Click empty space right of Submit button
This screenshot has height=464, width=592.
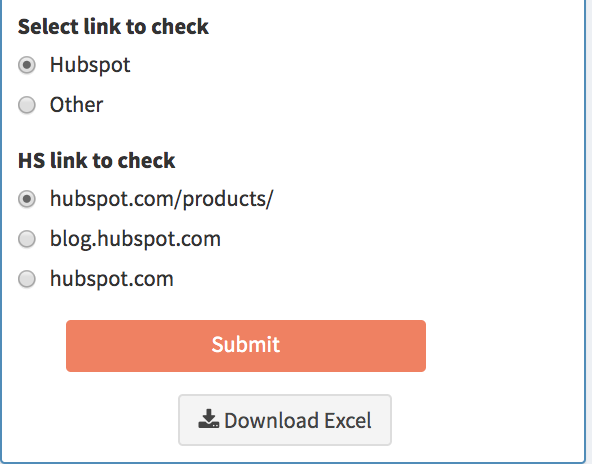[x=502, y=346]
